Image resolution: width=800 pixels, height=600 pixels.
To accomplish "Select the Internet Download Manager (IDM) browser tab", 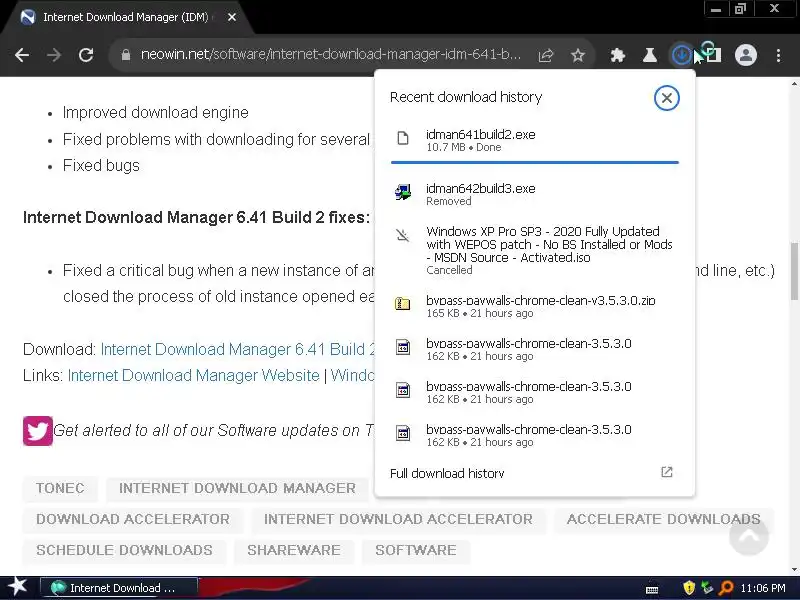I will point(126,17).
